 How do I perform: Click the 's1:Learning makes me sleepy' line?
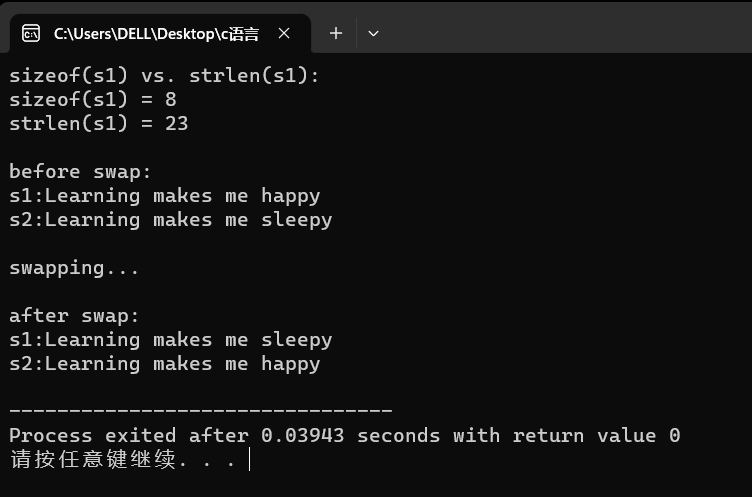pos(170,340)
